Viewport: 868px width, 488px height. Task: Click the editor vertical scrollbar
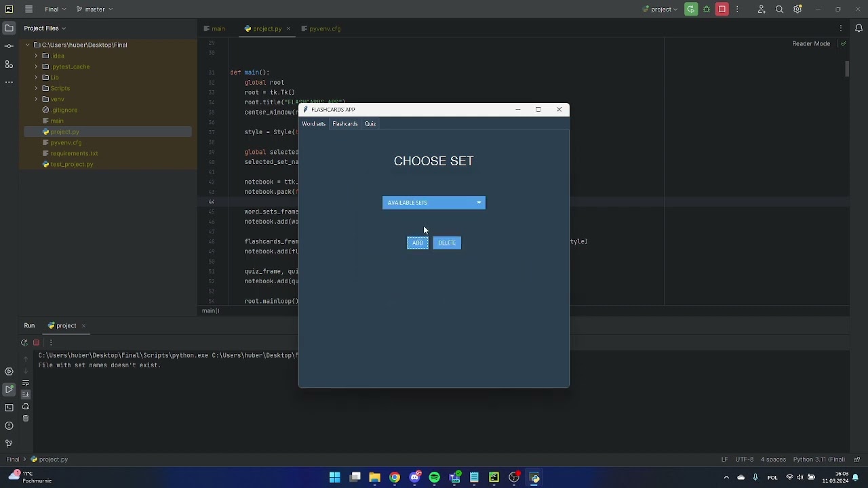tap(847, 68)
